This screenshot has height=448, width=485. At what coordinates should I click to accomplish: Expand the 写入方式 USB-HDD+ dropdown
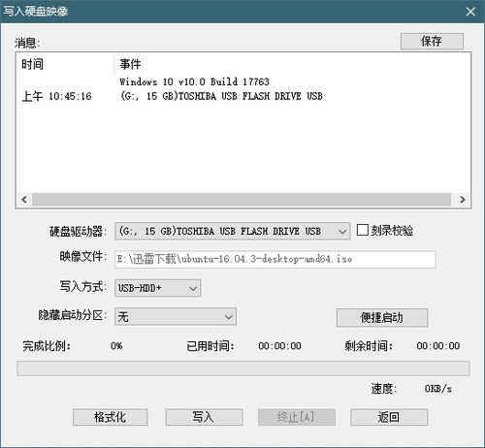pos(158,288)
